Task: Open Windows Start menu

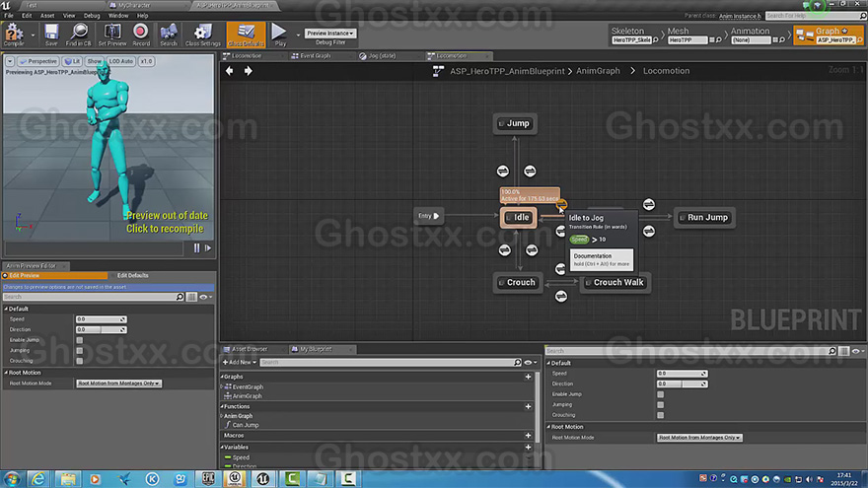Action: click(12, 478)
